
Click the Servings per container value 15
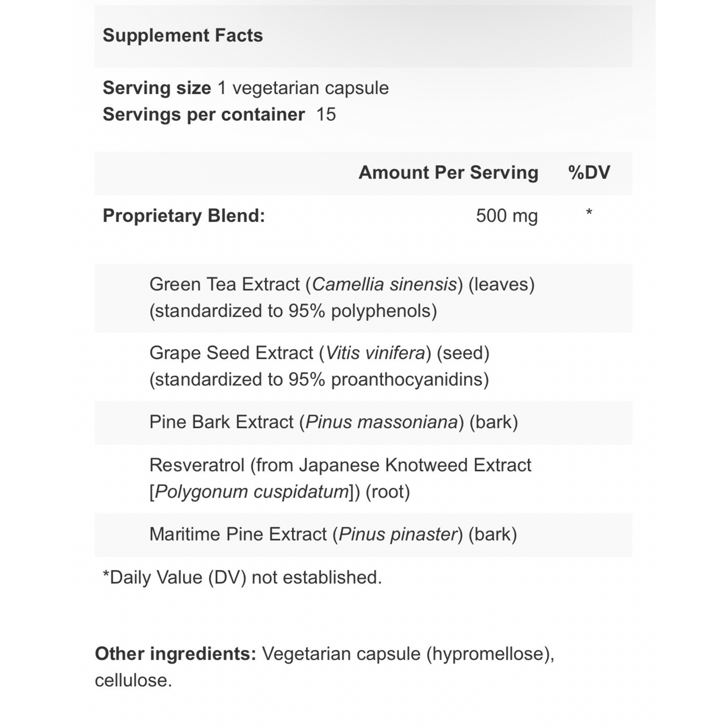[x=326, y=114]
